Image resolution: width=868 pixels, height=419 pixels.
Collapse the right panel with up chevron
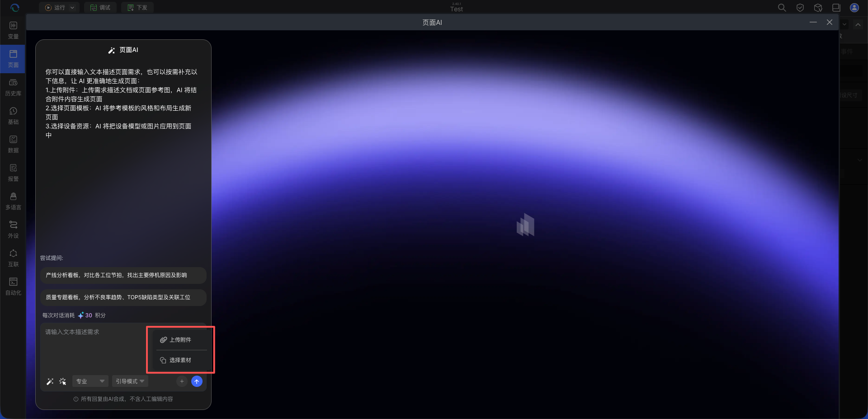[858, 25]
